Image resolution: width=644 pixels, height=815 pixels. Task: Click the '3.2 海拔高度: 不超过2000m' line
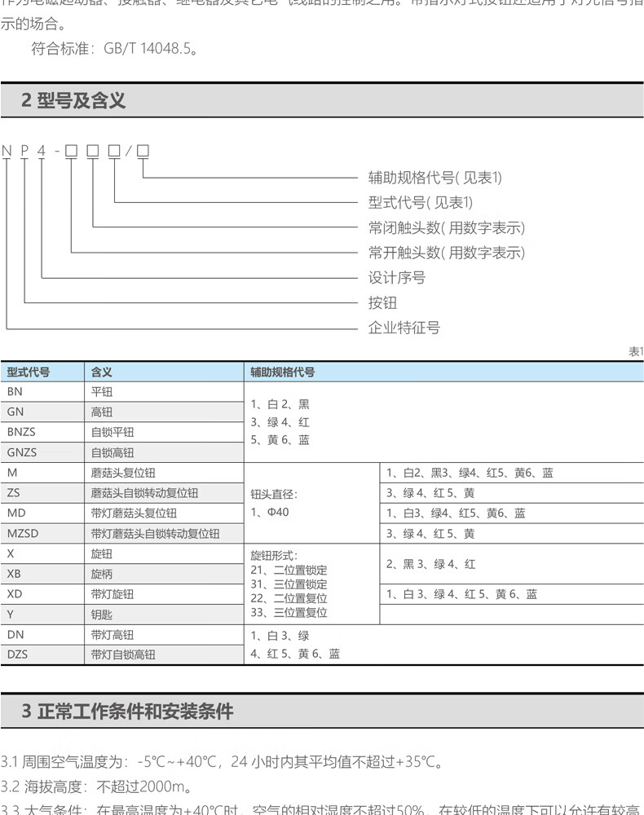coord(97,787)
